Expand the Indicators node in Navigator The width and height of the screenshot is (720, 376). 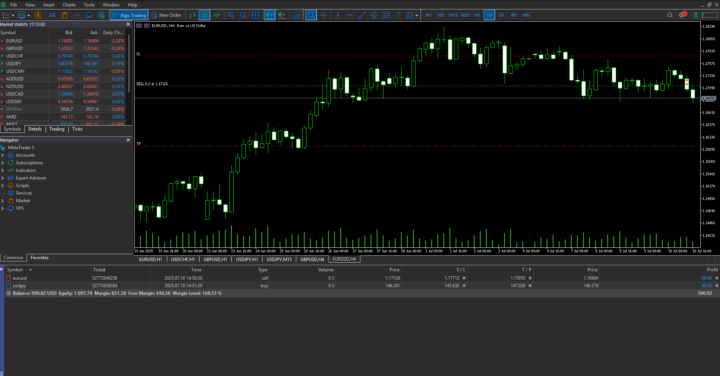[3, 170]
